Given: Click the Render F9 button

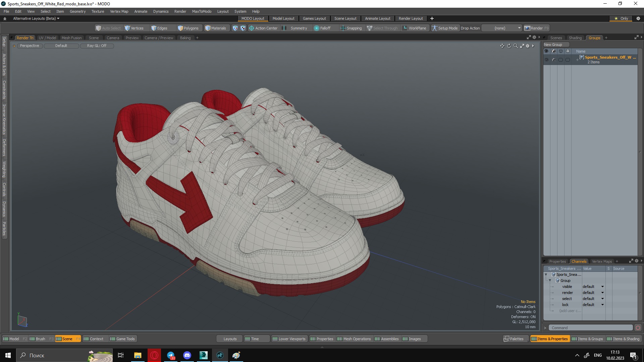Looking at the screenshot, I should [536, 28].
